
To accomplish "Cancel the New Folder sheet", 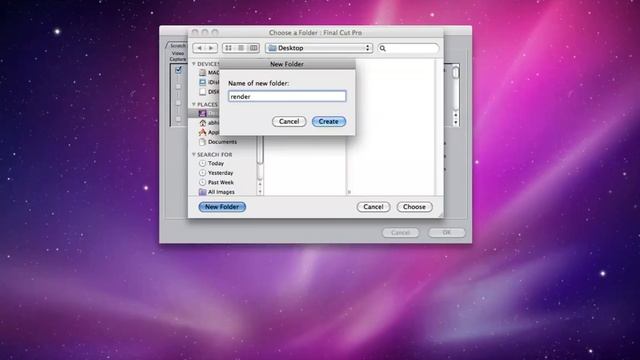I will (289, 121).
